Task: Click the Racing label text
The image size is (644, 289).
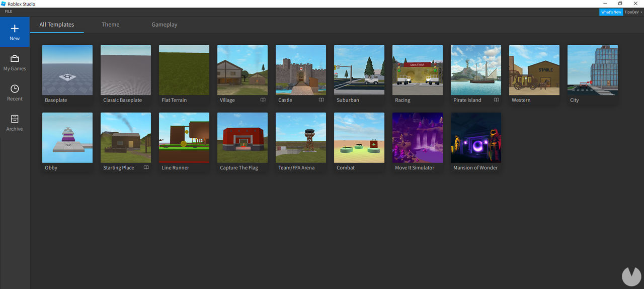Action: click(x=403, y=100)
